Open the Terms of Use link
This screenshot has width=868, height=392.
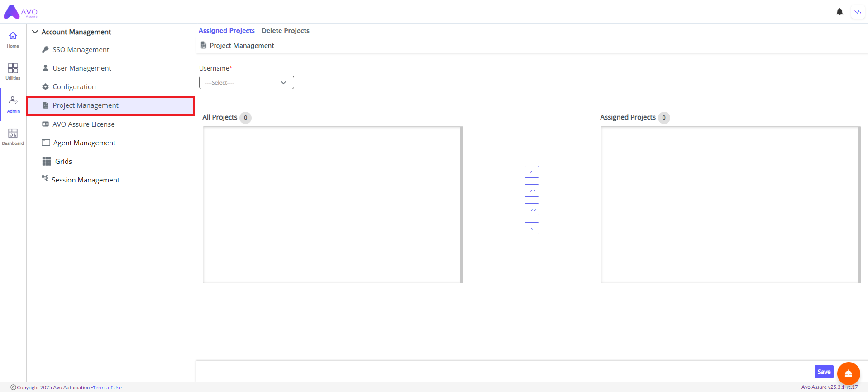click(107, 387)
